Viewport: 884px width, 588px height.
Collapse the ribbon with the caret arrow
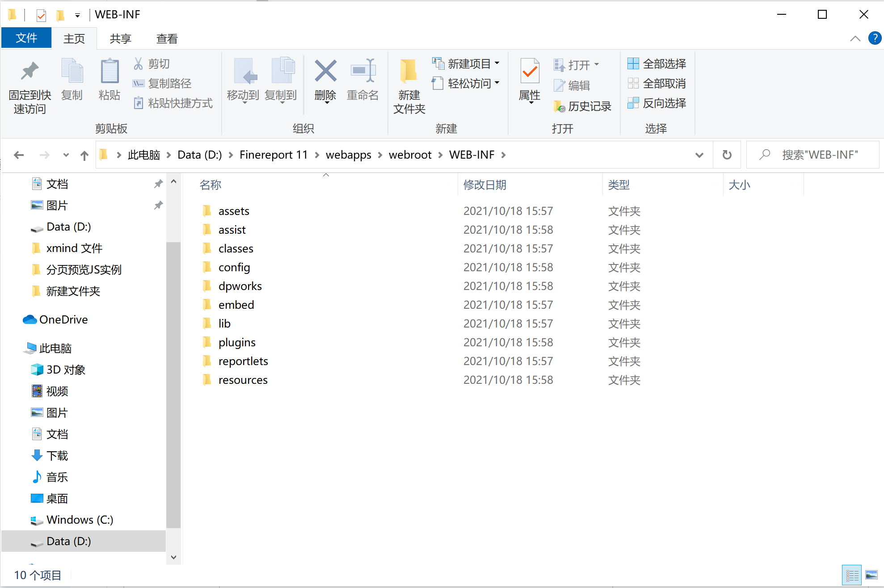pyautogui.click(x=855, y=38)
